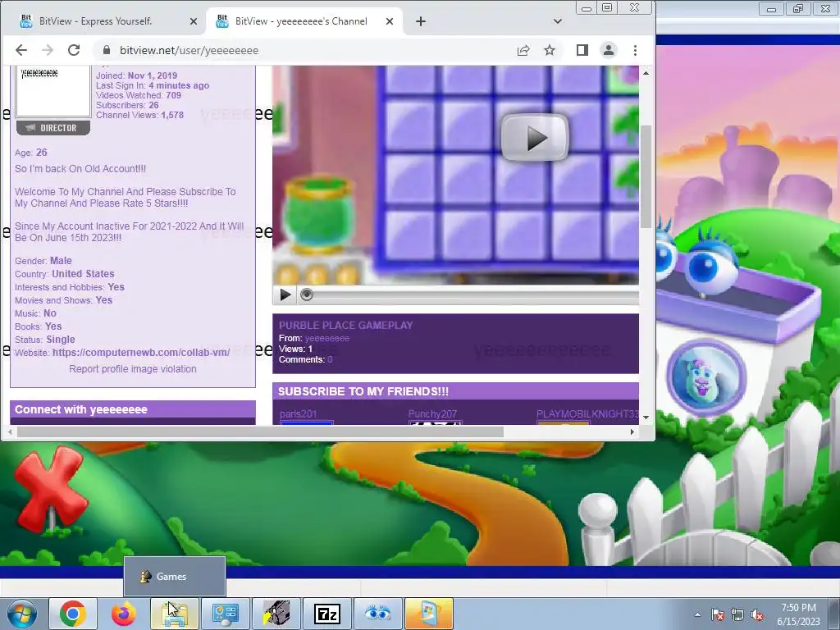Launch Google Chrome from the taskbar
The image size is (840, 630).
click(73, 614)
